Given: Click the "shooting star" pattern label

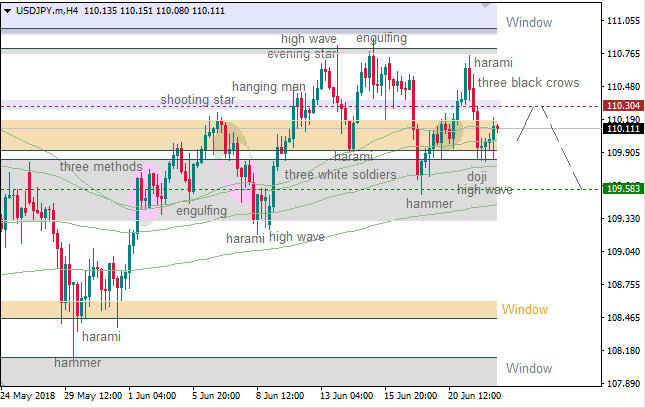Looking at the screenshot, I should [197, 101].
